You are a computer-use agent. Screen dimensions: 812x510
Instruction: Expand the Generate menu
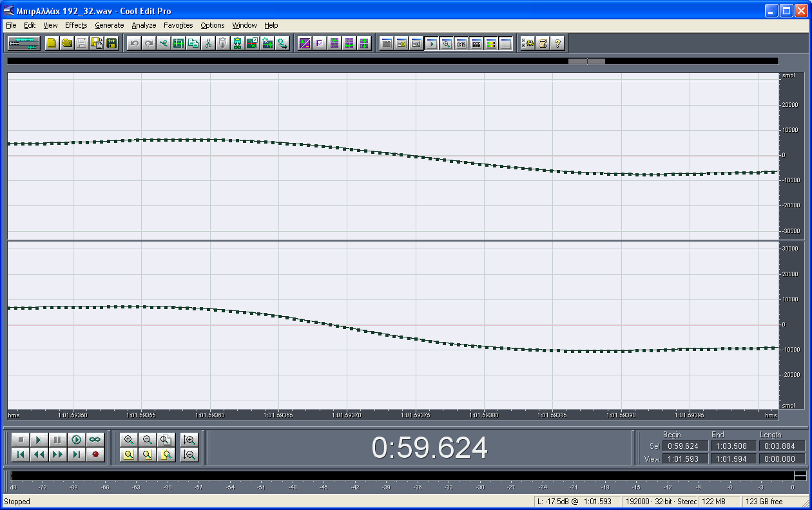pyautogui.click(x=109, y=25)
